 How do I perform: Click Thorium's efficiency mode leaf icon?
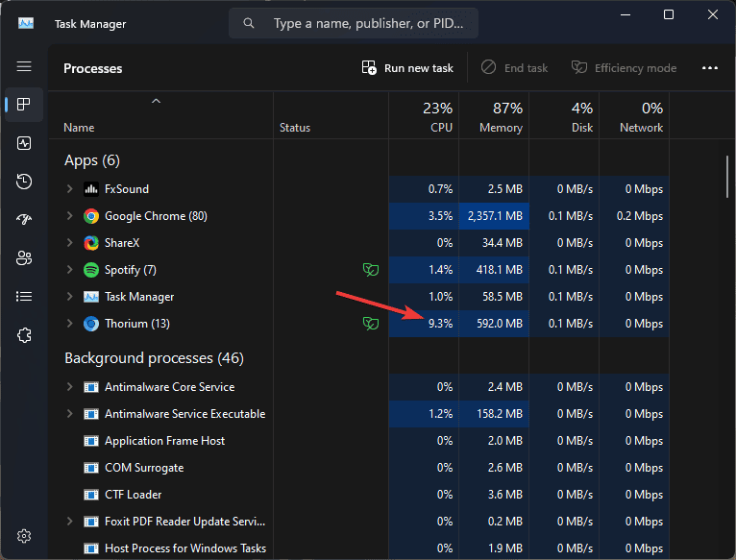click(370, 324)
